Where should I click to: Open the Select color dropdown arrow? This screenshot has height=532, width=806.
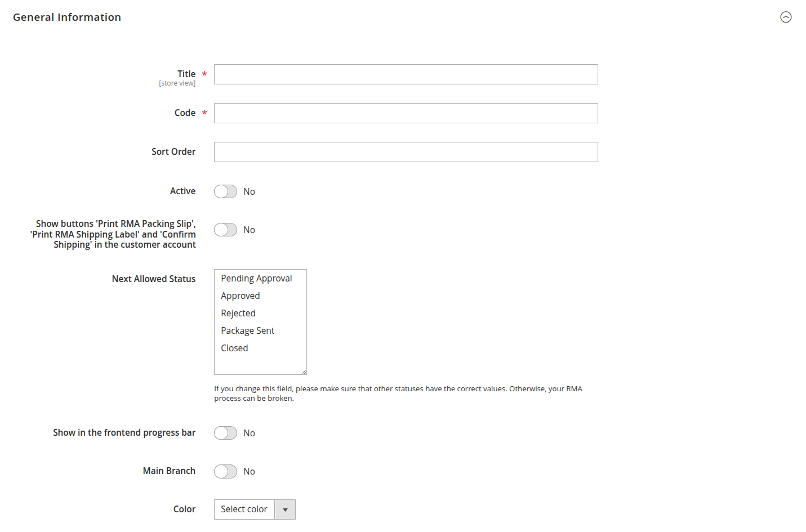(285, 509)
